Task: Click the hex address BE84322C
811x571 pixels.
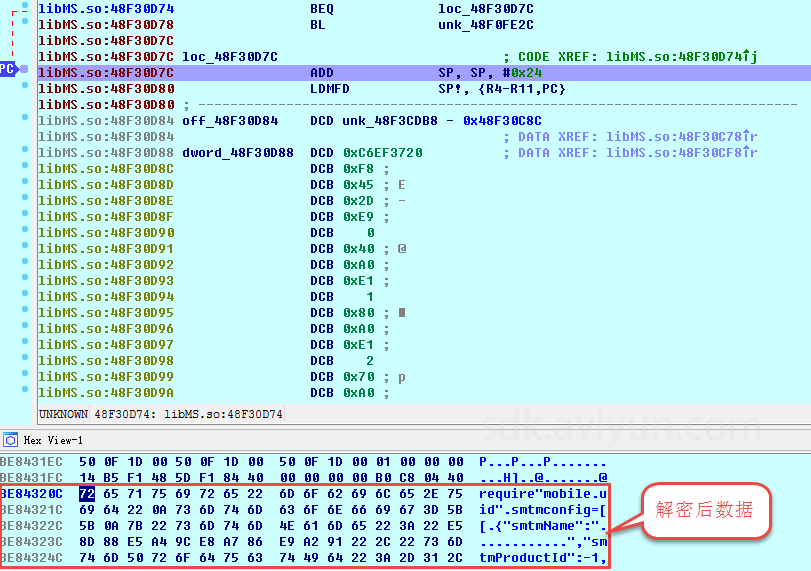Action: pos(32,526)
